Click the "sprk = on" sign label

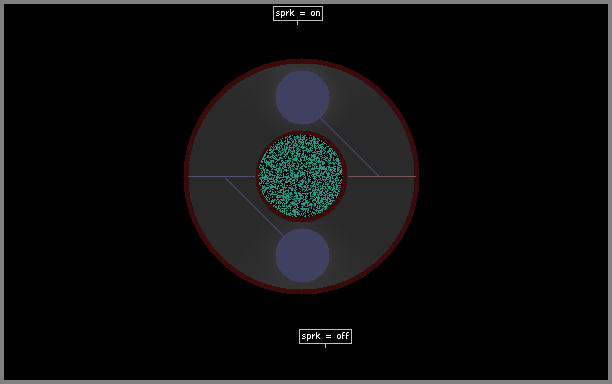[298, 13]
